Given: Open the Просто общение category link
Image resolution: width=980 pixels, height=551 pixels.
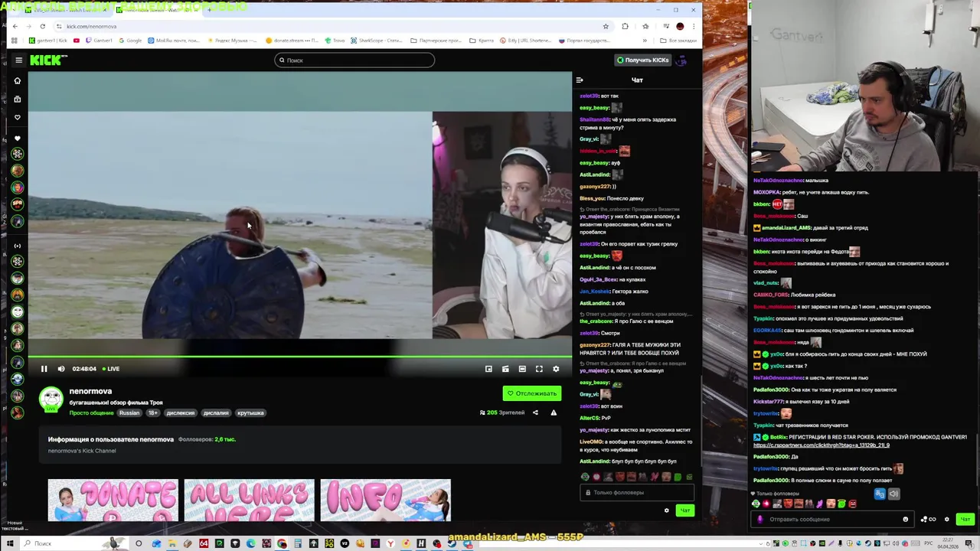Looking at the screenshot, I should [x=91, y=412].
